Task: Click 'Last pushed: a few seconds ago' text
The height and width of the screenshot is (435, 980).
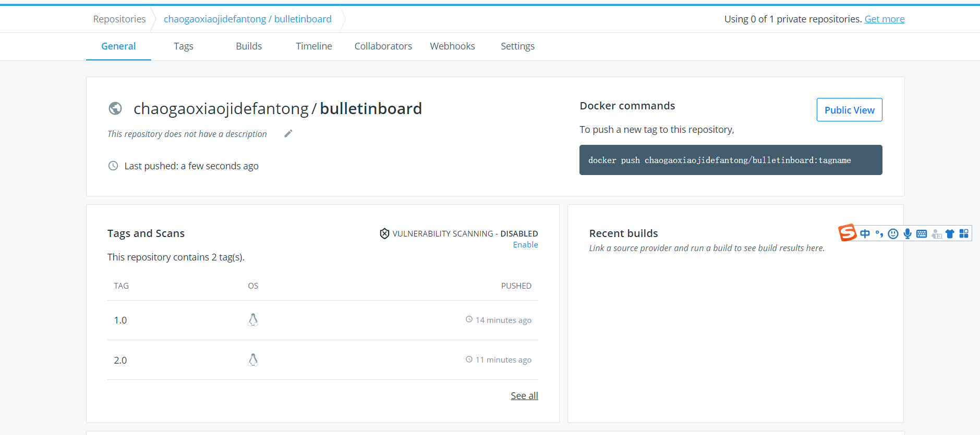Action: point(191,166)
